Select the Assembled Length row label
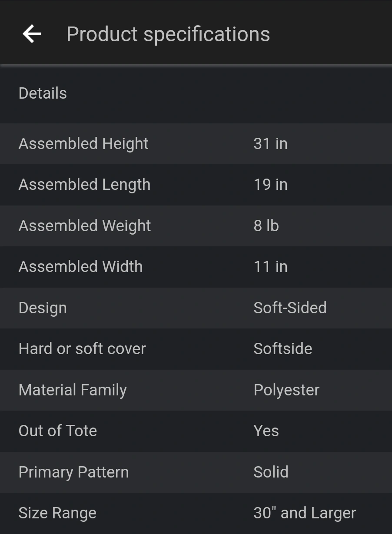This screenshot has height=534, width=392. [x=84, y=185]
